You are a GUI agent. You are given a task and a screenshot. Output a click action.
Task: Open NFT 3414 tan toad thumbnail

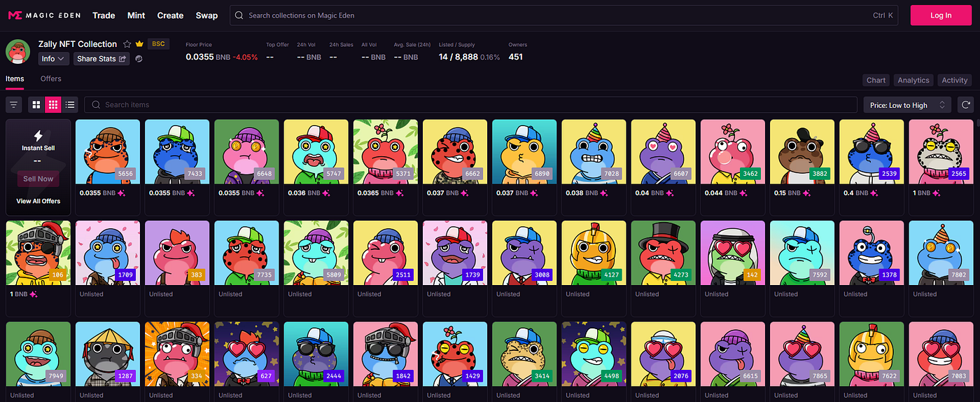click(x=524, y=354)
